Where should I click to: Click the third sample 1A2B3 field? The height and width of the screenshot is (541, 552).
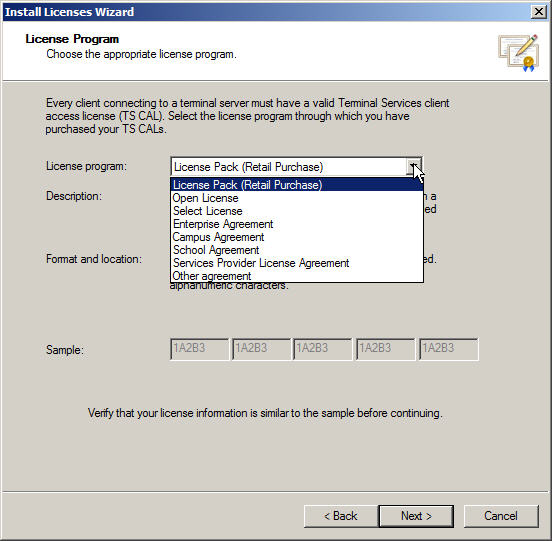tap(322, 349)
